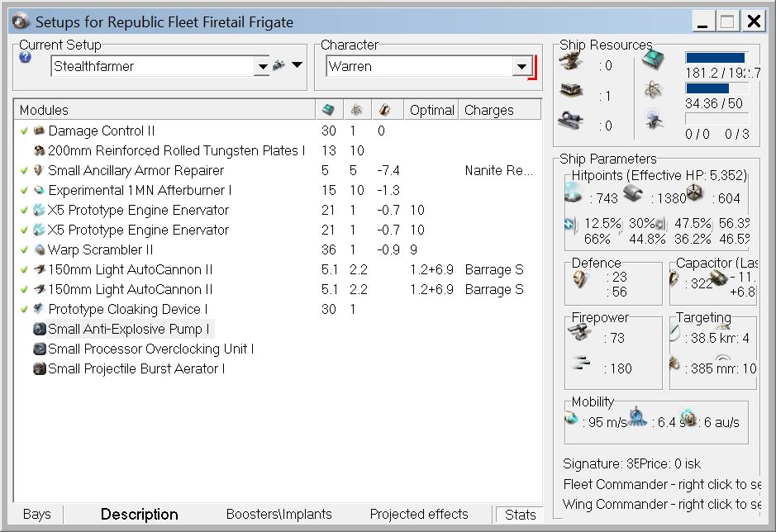Click the Prototype Cloaking Device I icon

click(x=39, y=309)
